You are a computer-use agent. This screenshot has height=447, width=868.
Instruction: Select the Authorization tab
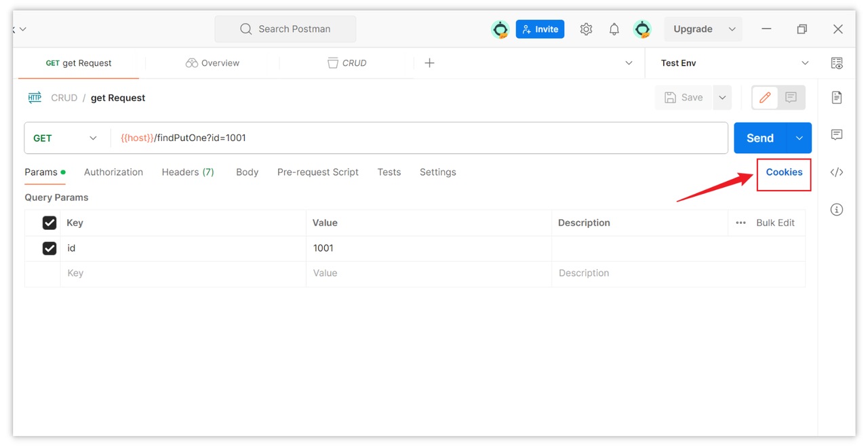click(x=113, y=172)
